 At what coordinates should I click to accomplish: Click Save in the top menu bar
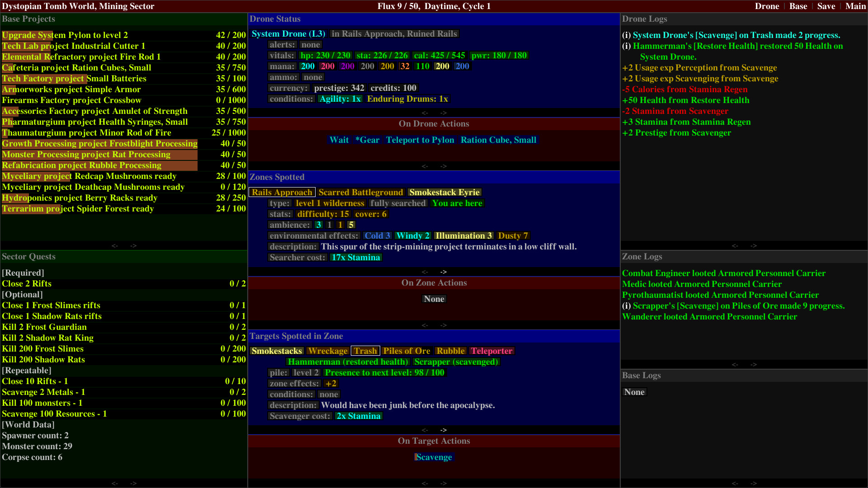(x=826, y=6)
